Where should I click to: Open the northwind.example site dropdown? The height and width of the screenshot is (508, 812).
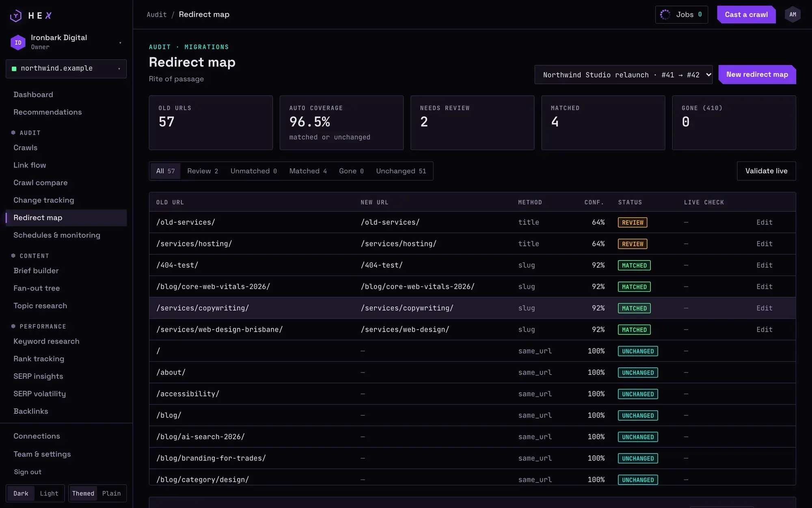66,69
